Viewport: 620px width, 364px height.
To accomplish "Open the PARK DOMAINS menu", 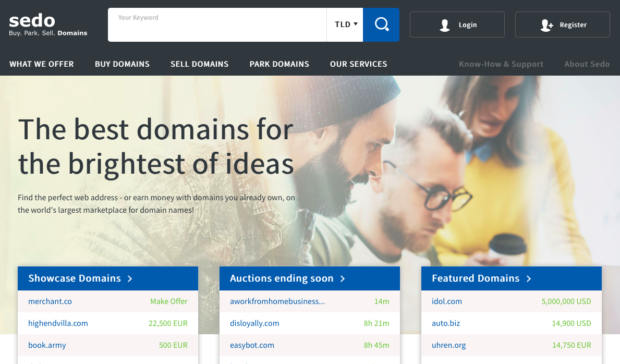I will pos(279,64).
